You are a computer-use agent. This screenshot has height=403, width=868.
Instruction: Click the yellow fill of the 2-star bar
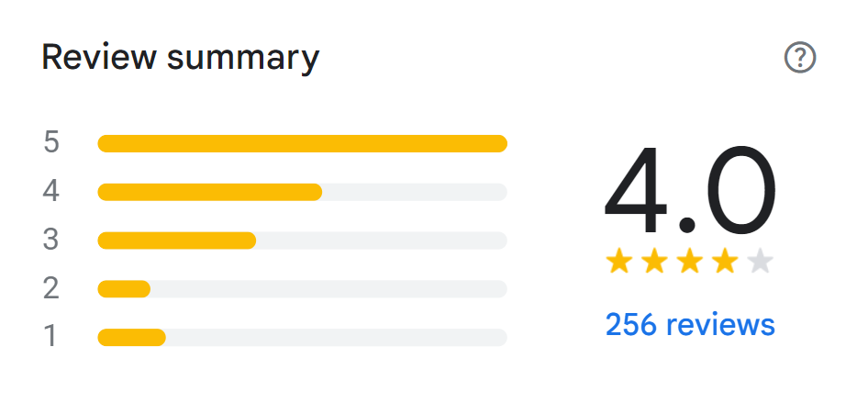click(124, 289)
